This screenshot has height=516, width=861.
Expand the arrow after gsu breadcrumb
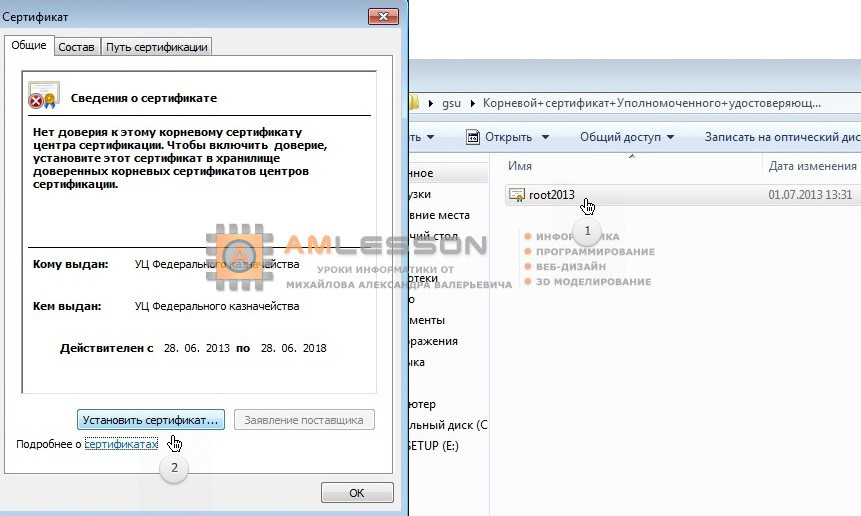(472, 103)
